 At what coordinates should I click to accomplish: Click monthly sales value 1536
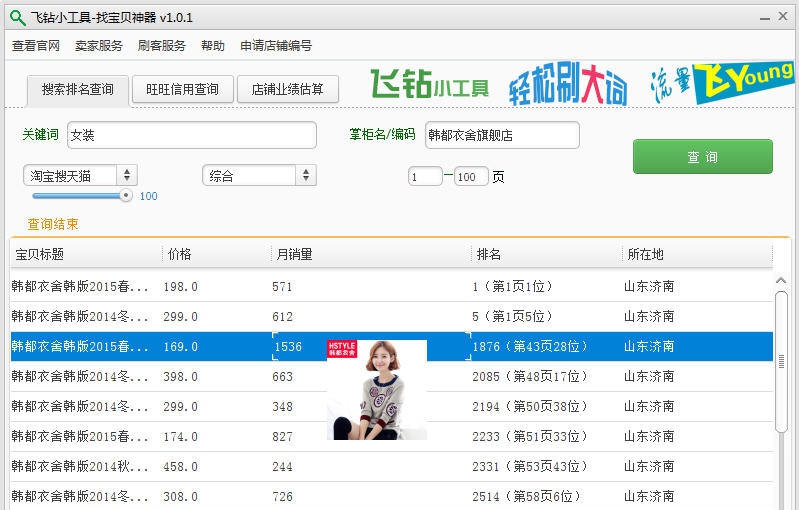click(x=288, y=347)
